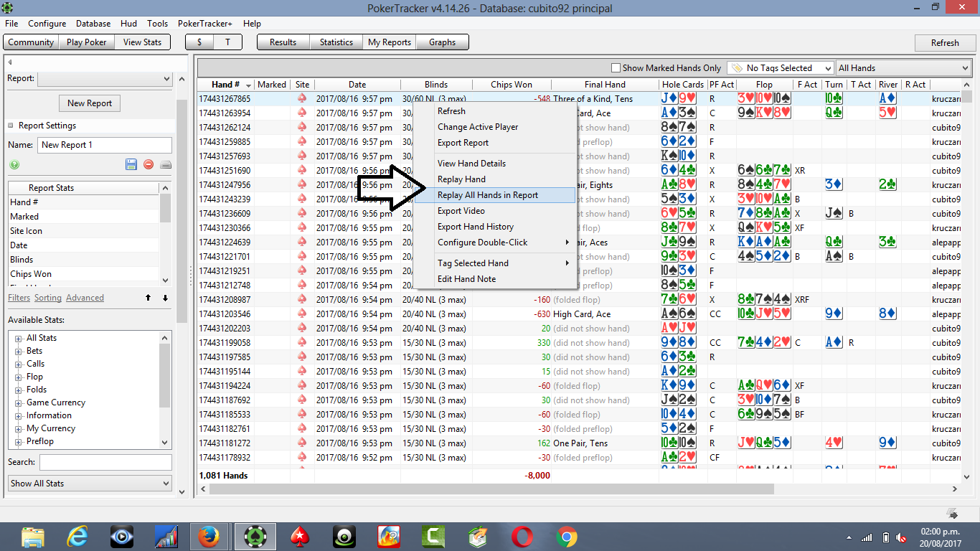Select the Information tree item

point(49,415)
